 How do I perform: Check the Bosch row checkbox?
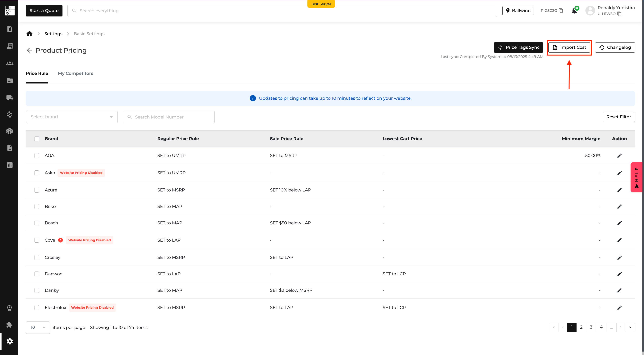tap(37, 223)
